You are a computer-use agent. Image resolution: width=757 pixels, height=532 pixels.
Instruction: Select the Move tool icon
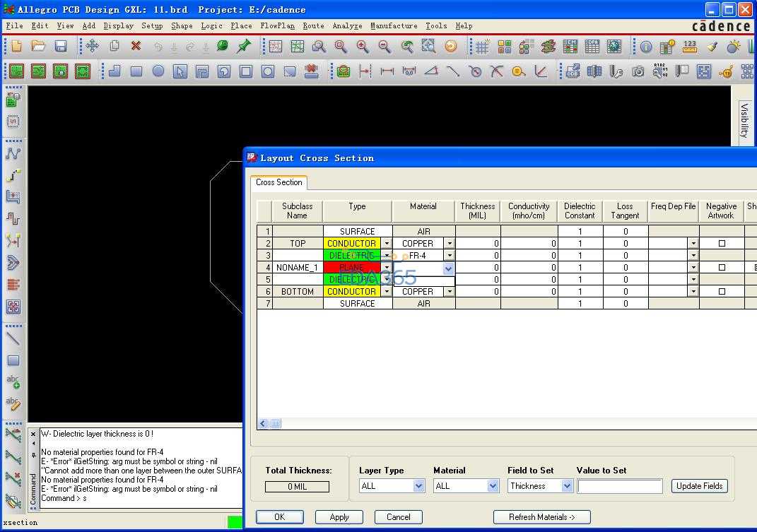click(92, 47)
